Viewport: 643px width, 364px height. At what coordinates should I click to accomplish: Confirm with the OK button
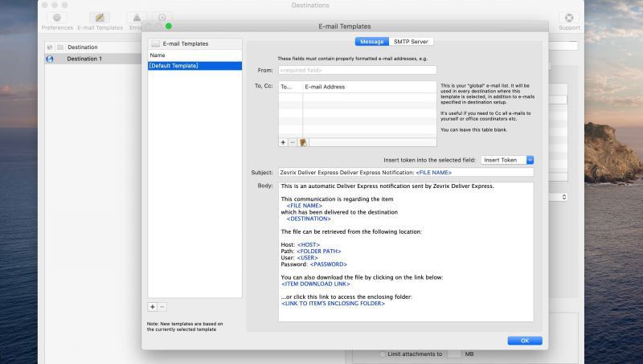click(525, 341)
